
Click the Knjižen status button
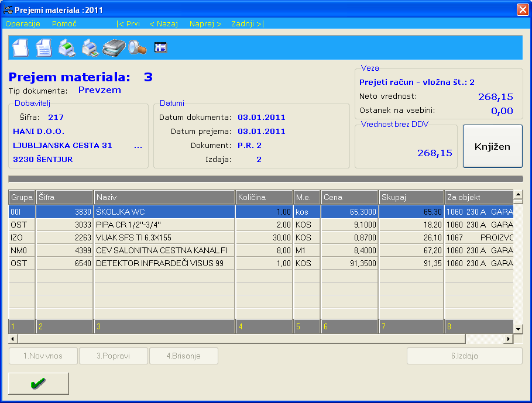[x=492, y=146]
